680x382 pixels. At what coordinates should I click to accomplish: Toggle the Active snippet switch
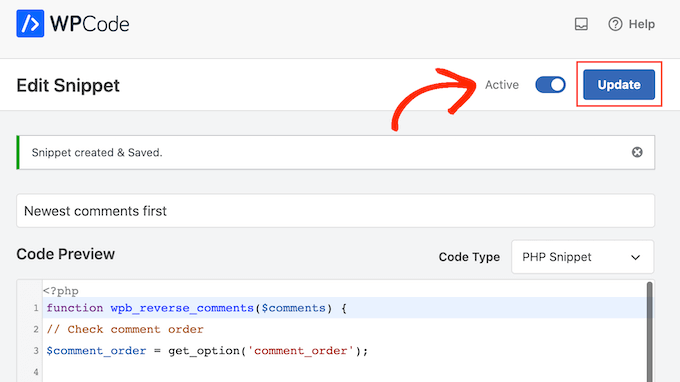coord(550,85)
